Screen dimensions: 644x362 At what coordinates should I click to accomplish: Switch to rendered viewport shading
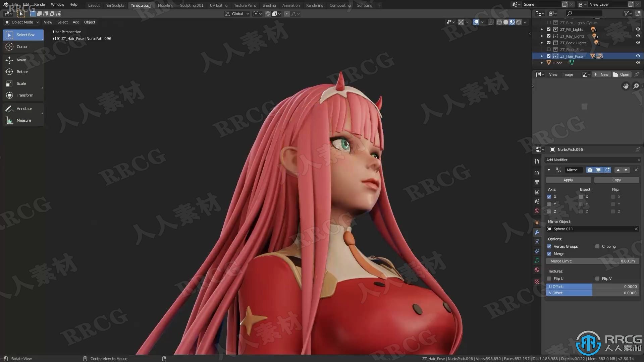pyautogui.click(x=519, y=22)
